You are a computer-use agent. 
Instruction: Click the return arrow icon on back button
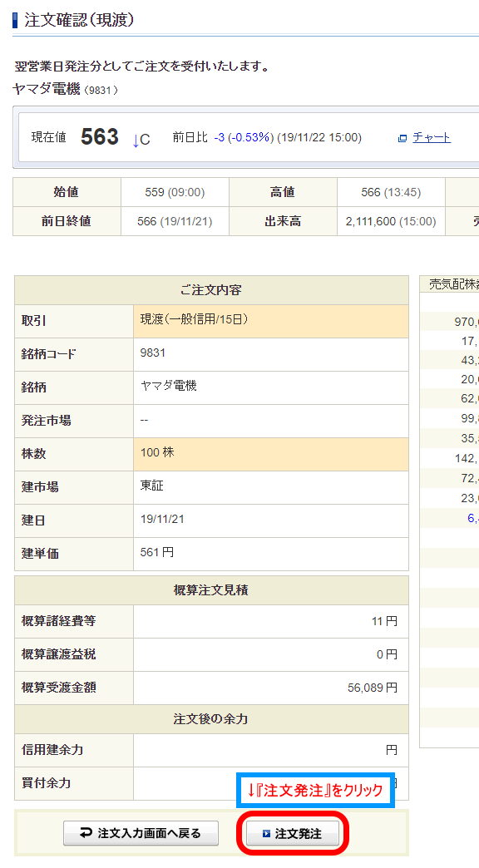[x=86, y=833]
